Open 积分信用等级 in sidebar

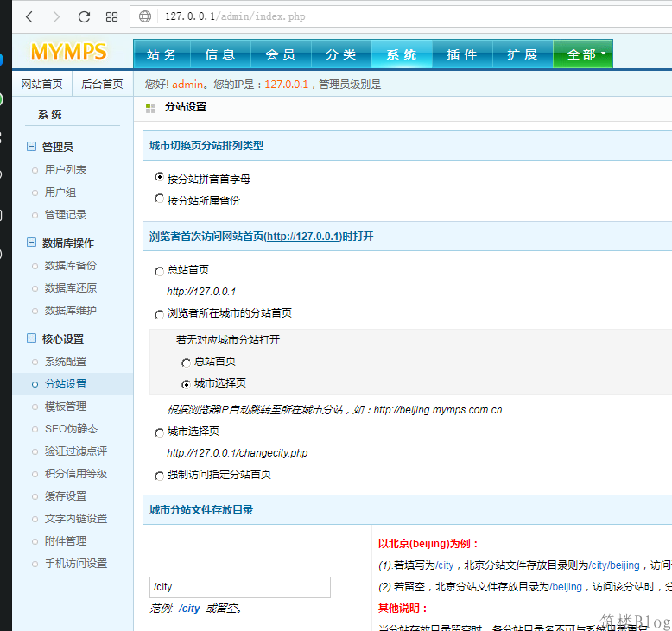click(x=76, y=473)
